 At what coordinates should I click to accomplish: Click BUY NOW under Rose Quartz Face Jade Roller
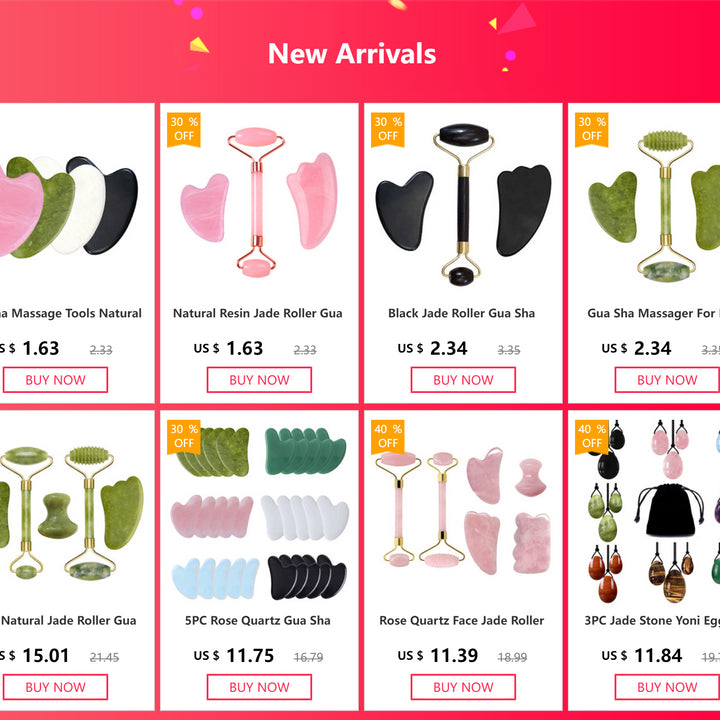point(463,687)
